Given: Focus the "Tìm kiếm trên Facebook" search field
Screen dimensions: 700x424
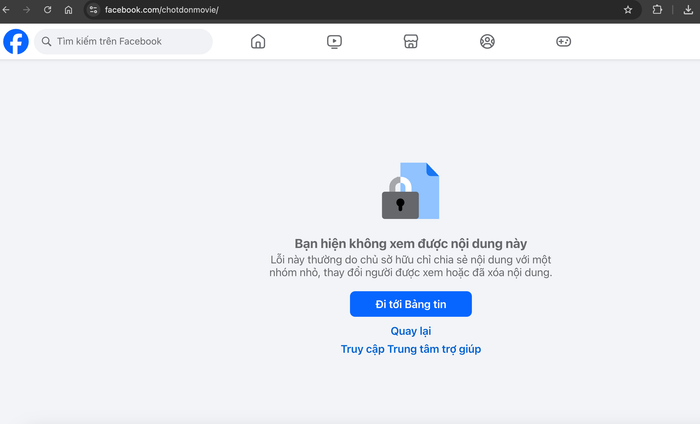Looking at the screenshot, I should coord(125,42).
